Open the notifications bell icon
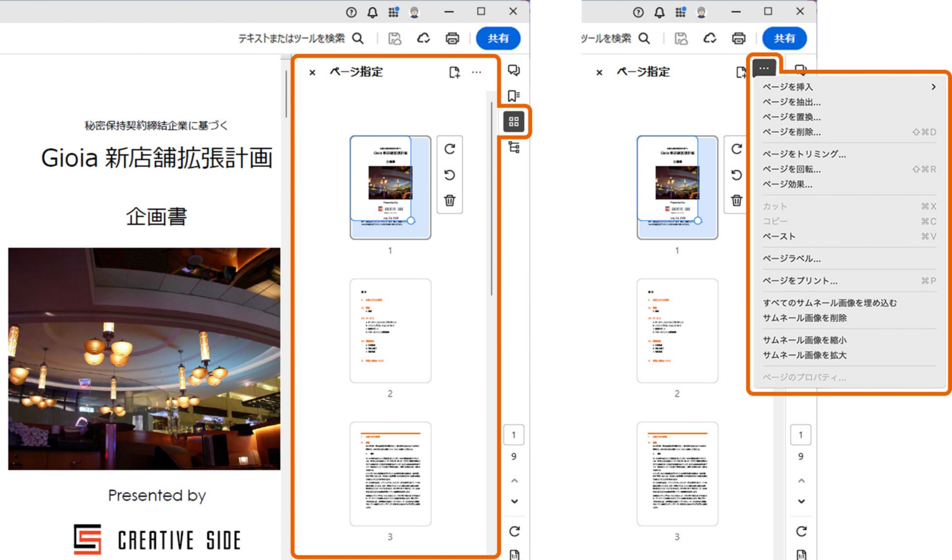The image size is (952, 560). pos(372,12)
